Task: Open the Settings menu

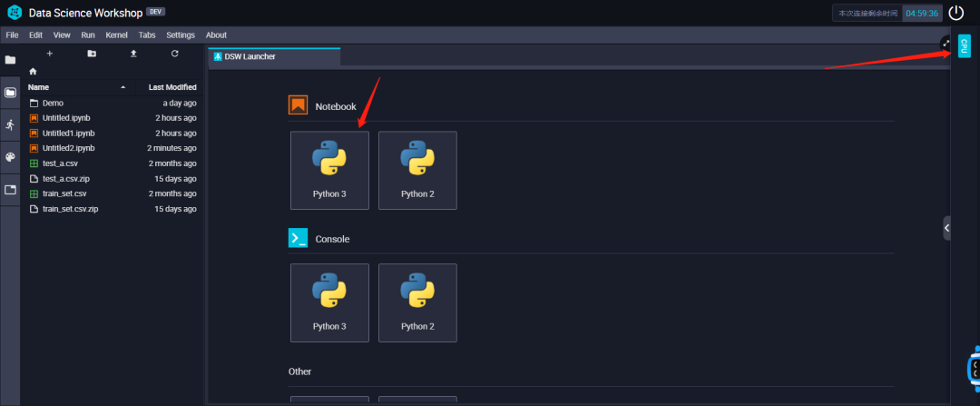Action: (x=181, y=35)
